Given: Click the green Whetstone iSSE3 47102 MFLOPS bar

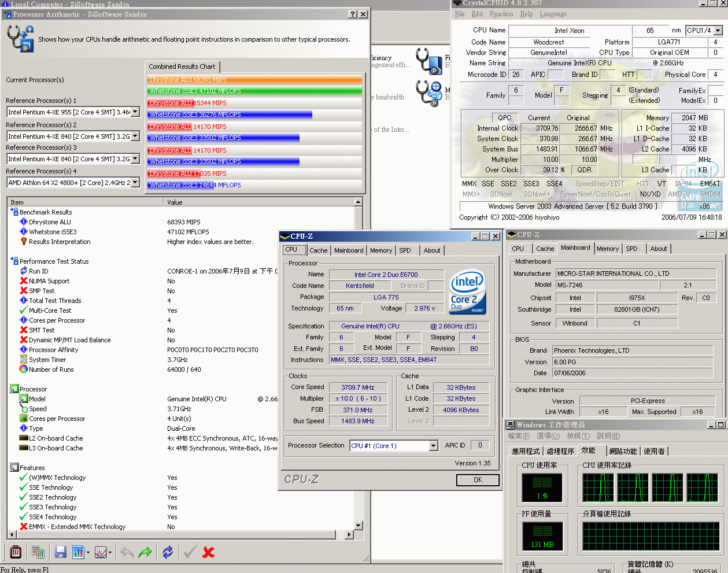Looking at the screenshot, I should coord(255,91).
